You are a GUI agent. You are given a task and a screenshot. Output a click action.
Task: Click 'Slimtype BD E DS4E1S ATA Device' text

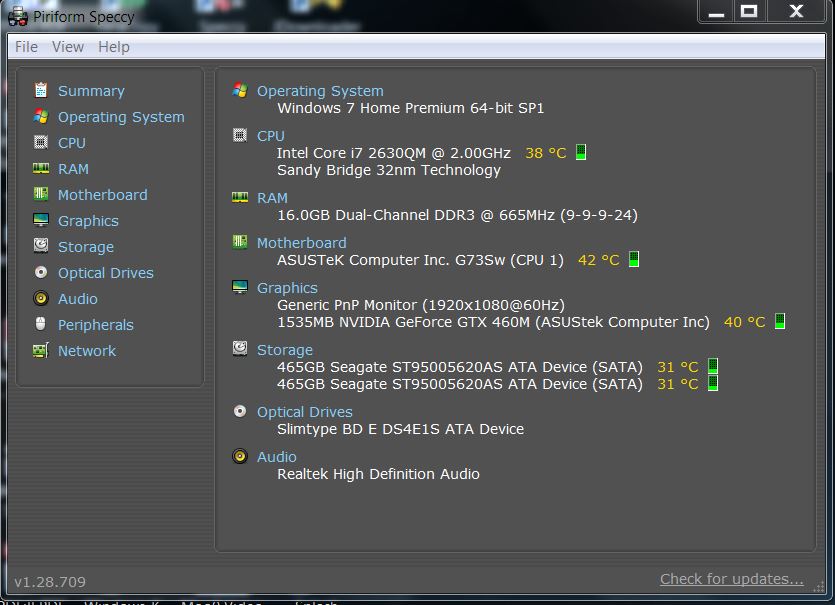[x=400, y=429]
